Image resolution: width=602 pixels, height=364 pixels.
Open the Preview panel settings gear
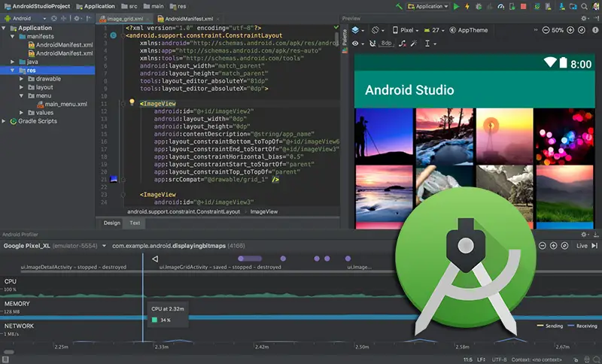point(583,17)
